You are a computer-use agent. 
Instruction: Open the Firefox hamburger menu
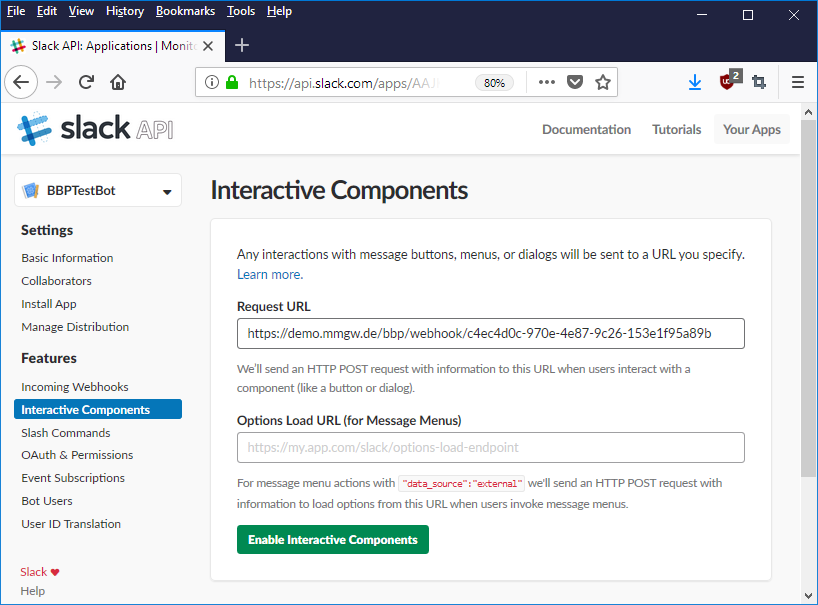[798, 82]
